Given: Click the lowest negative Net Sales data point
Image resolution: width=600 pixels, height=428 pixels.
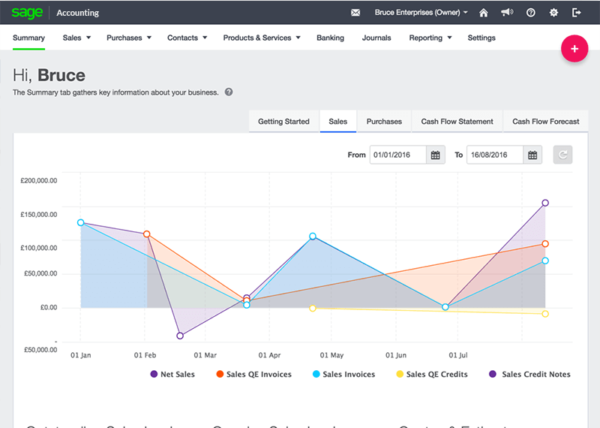Looking at the screenshot, I should [x=180, y=336].
